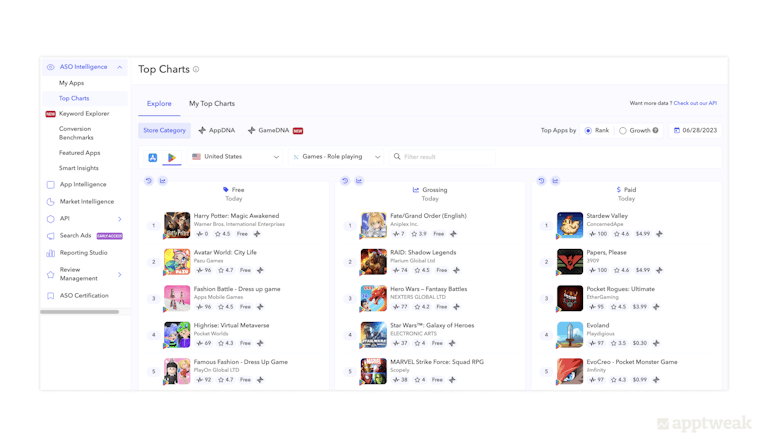Select the Growth radio button
768x448 pixels.
[x=623, y=130]
